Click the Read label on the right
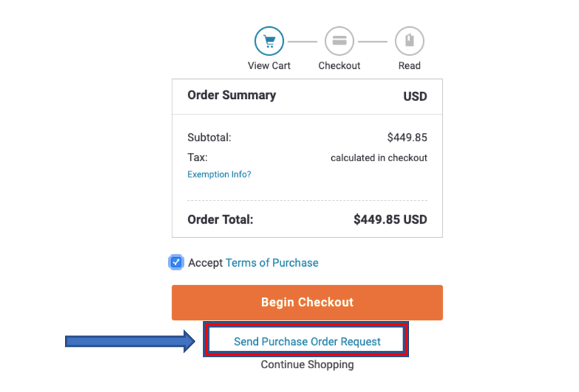 tap(409, 65)
